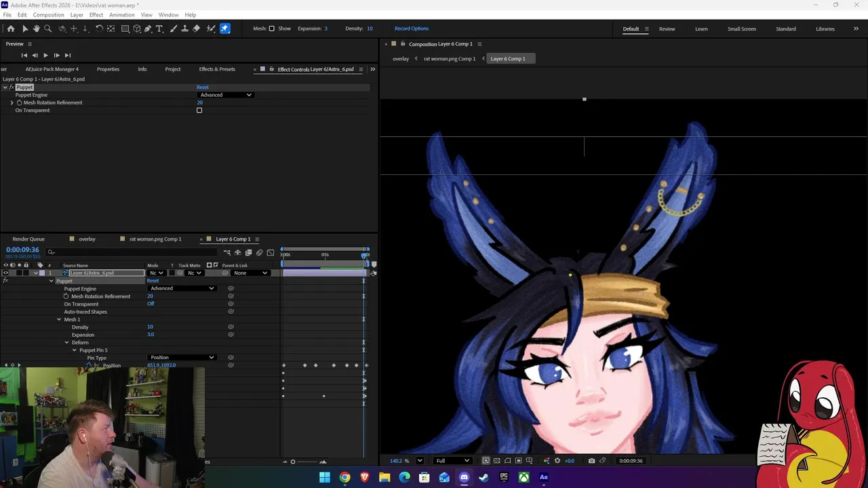Click Reset next to Puppet in timeline
Image resolution: width=868 pixels, height=488 pixels.
pos(153,281)
